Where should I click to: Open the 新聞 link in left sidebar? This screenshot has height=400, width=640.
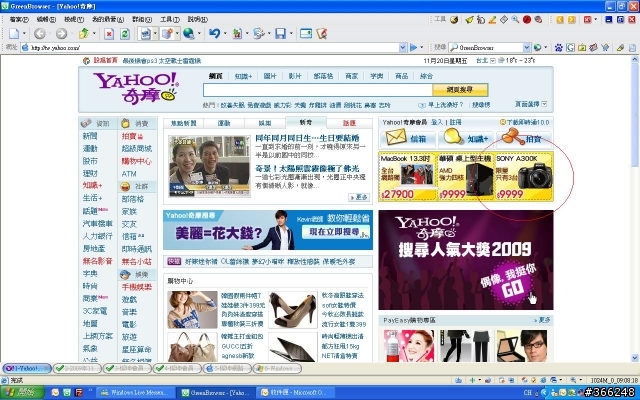90,136
